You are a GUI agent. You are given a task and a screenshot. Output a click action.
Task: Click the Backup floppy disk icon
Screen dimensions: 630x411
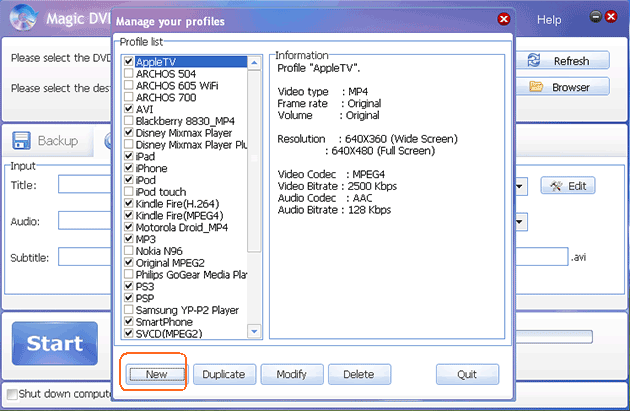21,141
